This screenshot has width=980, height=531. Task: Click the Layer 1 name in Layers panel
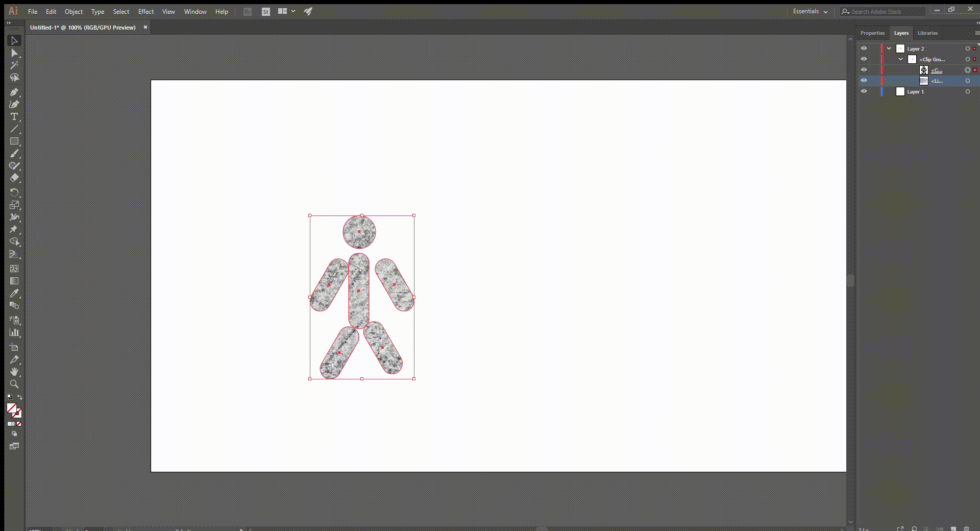(915, 92)
